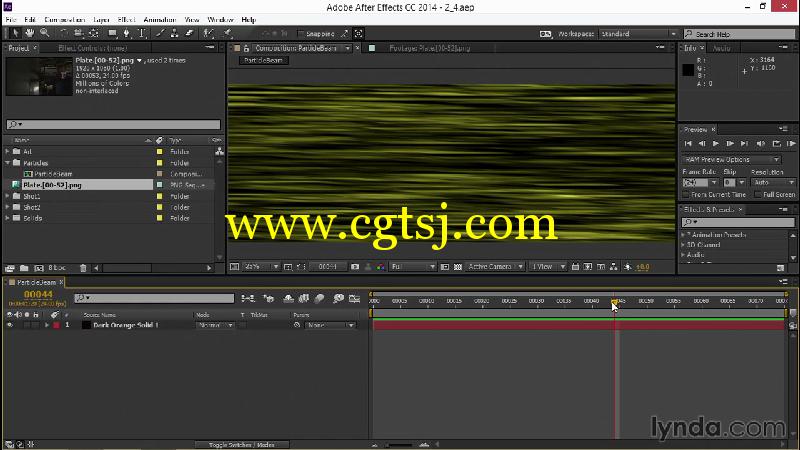Play the preview
The image size is (800, 450).
point(715,144)
